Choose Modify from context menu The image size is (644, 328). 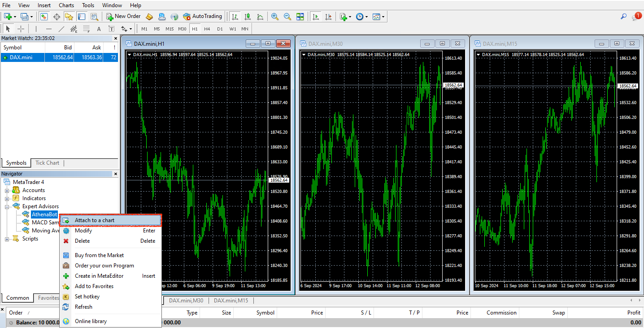tap(110, 231)
